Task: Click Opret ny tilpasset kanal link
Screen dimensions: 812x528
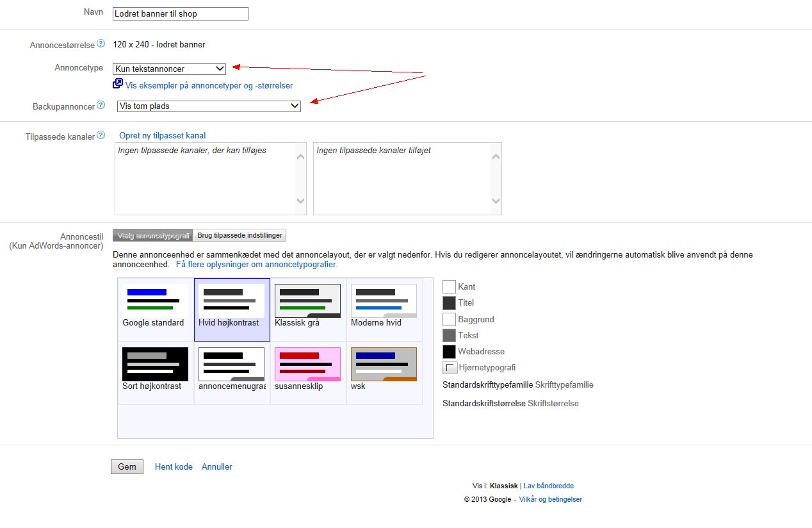Action: click(x=162, y=135)
